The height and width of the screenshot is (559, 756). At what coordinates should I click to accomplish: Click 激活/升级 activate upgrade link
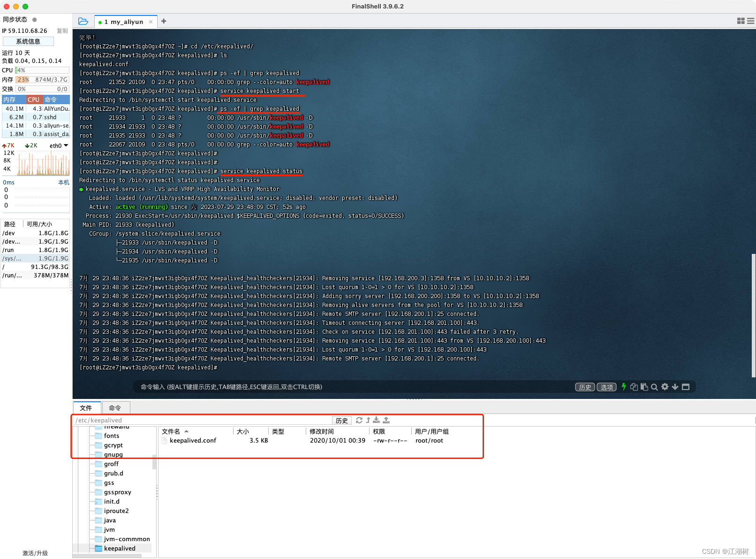pos(35,553)
